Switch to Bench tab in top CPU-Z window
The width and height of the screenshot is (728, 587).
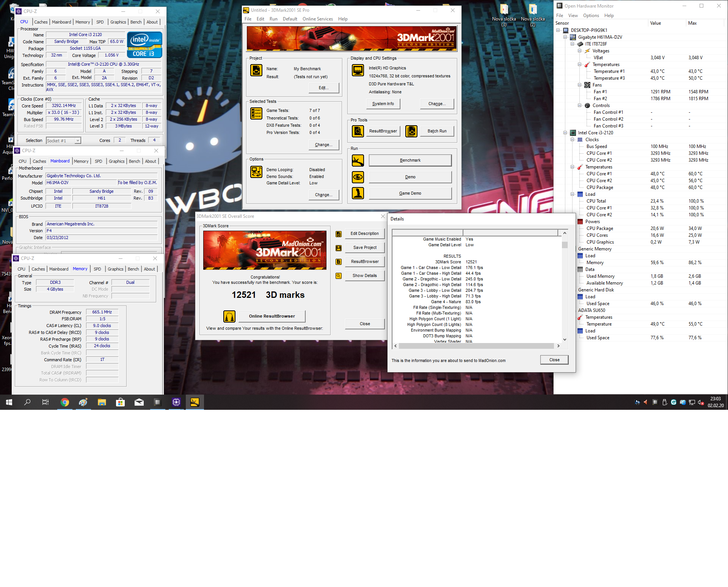136,22
